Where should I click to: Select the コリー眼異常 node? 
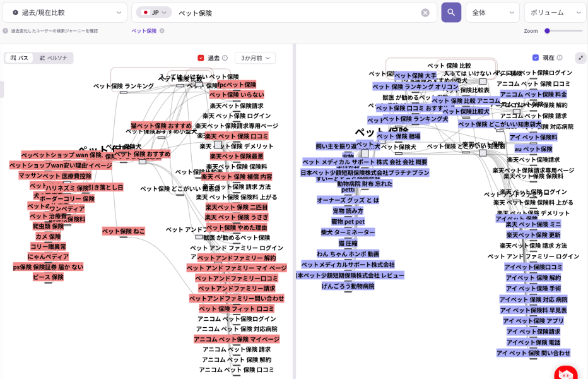point(48,246)
